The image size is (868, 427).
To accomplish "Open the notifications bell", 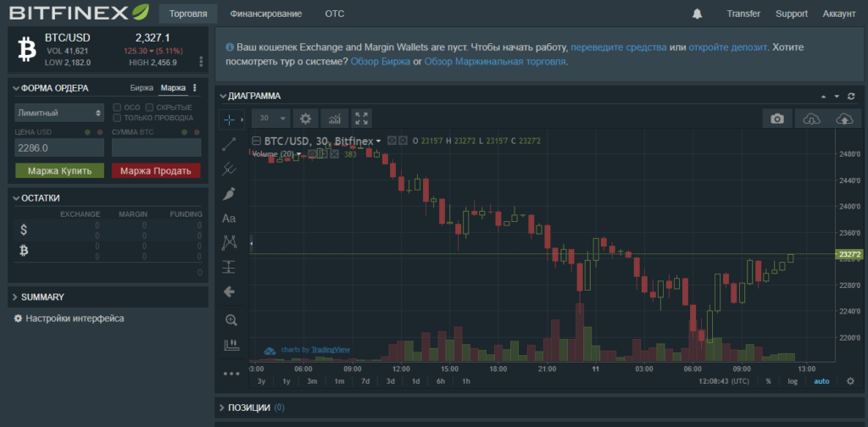I will [x=697, y=14].
